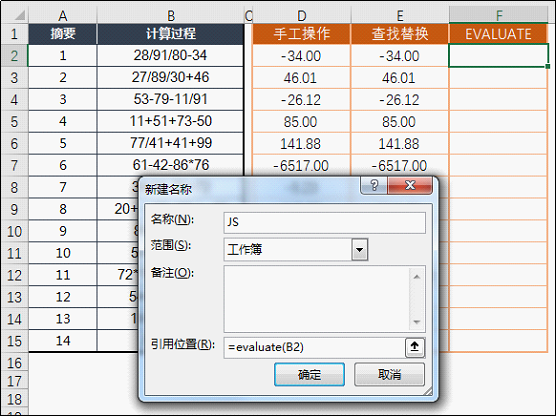Screen dimensions: 556x416
Task: Select the 工作簿 scope combo box
Action: pyautogui.click(x=296, y=250)
